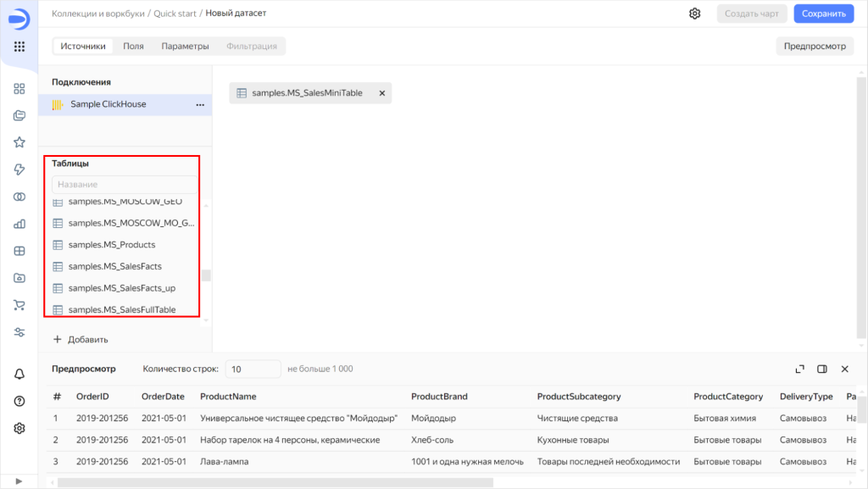Expand the preview panel to fullscreen
Viewport: 868px width, 489px height.
[799, 368]
